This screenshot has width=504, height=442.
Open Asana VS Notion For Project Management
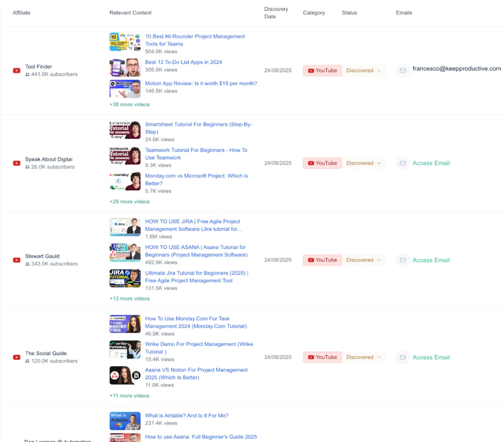tap(196, 374)
